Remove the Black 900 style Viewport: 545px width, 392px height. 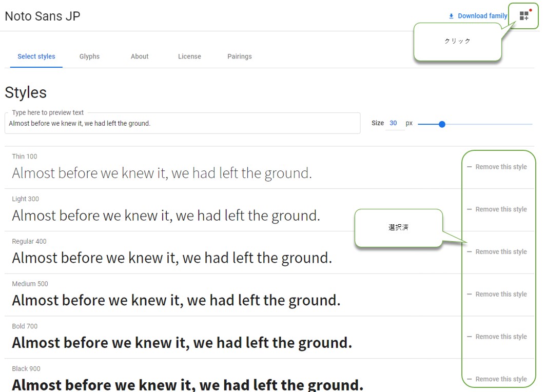coord(497,379)
